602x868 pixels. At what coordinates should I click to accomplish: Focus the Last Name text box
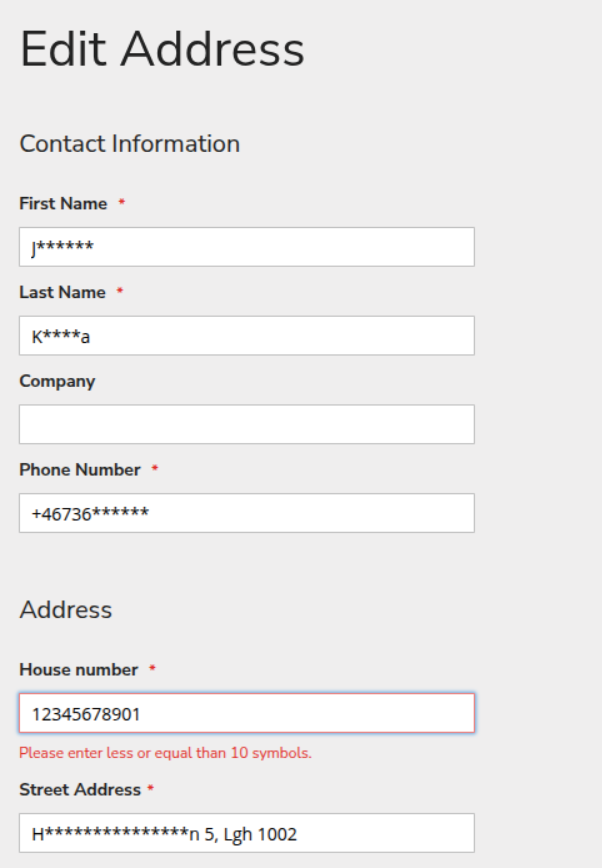pos(246,336)
